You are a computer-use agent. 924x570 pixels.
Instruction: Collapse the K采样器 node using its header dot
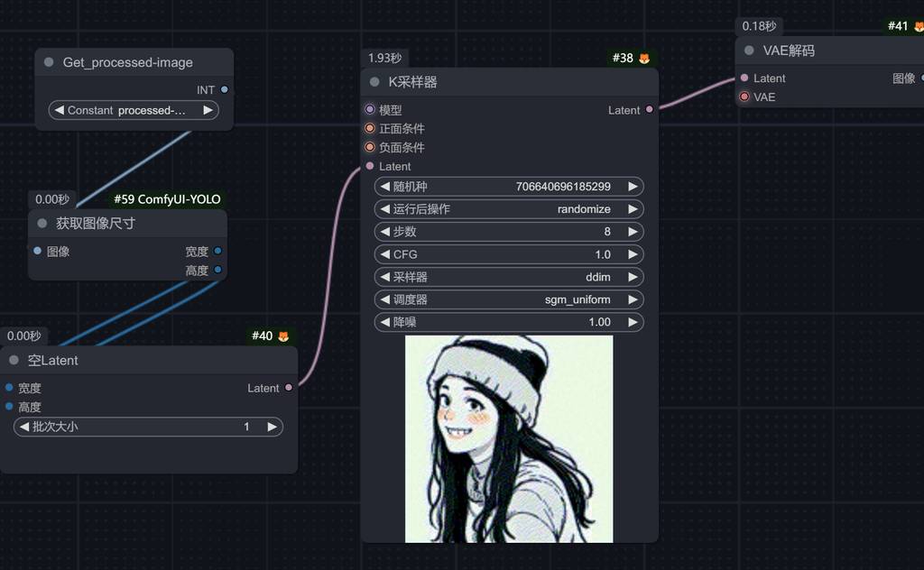374,82
